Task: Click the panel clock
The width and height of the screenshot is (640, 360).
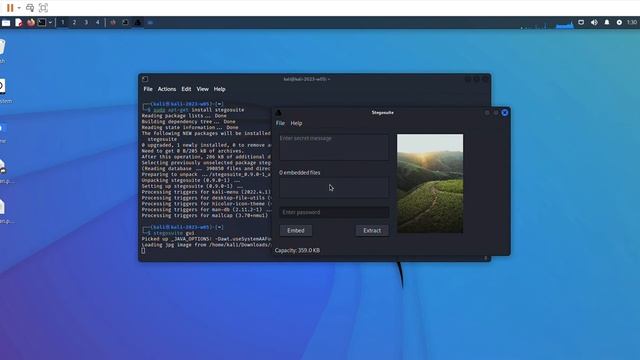Action: pyautogui.click(x=632, y=22)
